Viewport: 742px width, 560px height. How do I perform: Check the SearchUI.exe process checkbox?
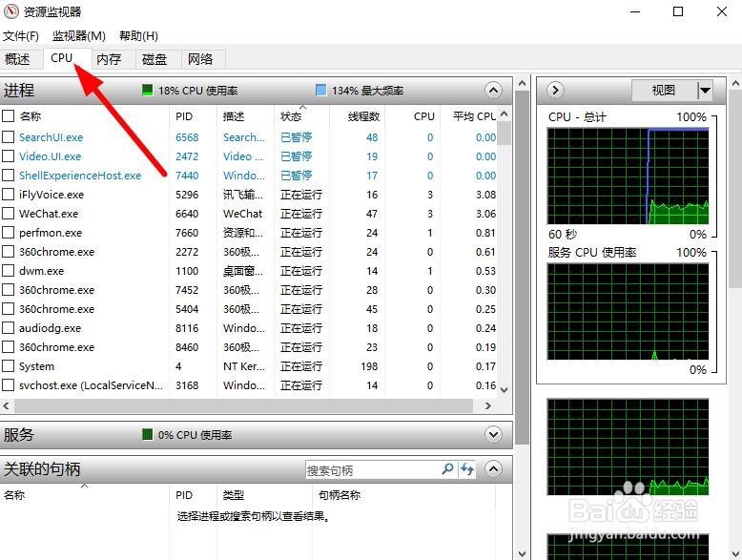click(x=8, y=137)
